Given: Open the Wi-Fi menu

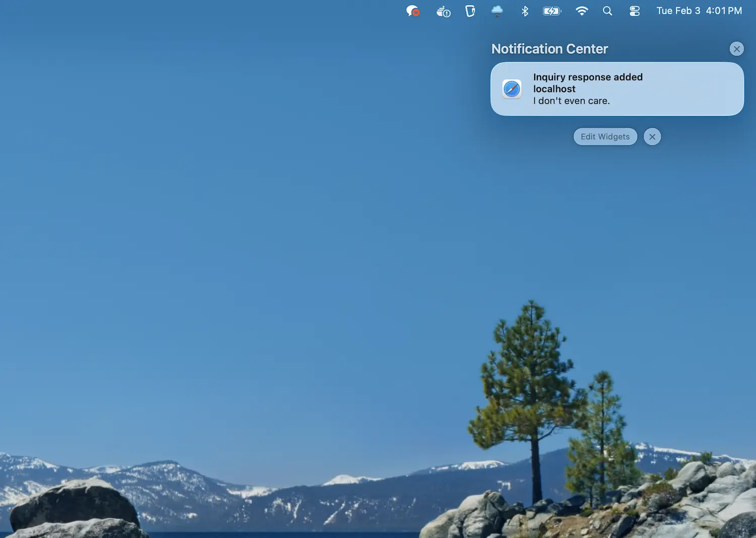Looking at the screenshot, I should pyautogui.click(x=582, y=11).
